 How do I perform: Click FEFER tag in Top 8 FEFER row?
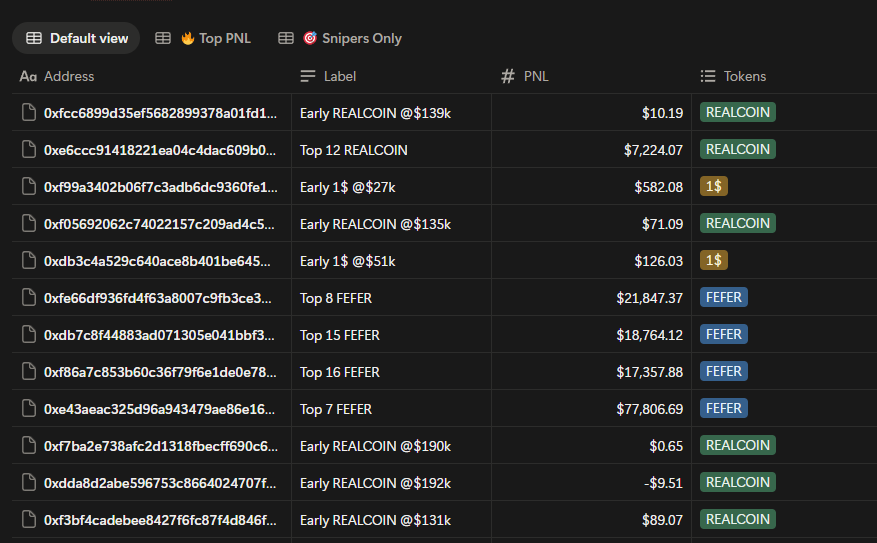(x=724, y=297)
